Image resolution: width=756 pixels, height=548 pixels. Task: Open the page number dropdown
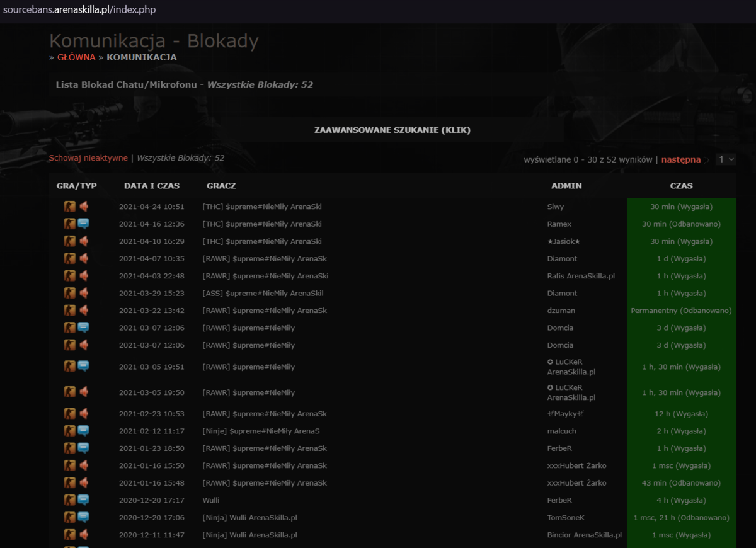pos(726,159)
